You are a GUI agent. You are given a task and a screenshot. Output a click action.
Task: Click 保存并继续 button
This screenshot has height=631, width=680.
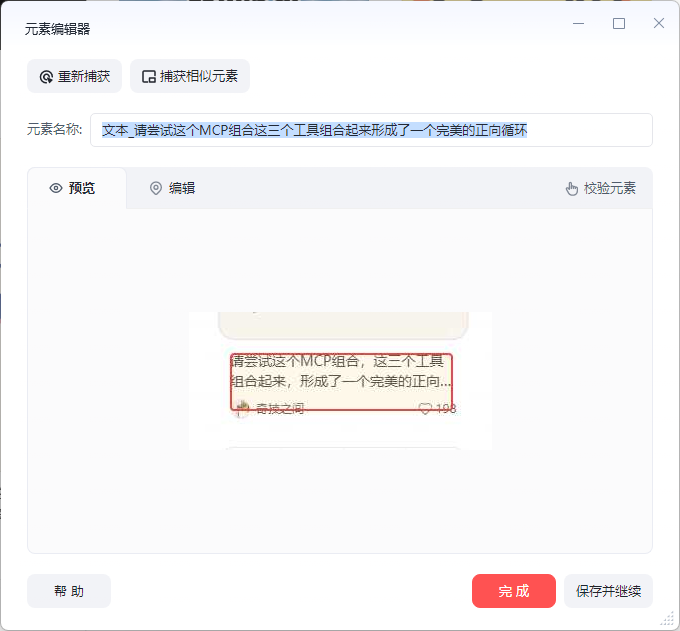(608, 591)
